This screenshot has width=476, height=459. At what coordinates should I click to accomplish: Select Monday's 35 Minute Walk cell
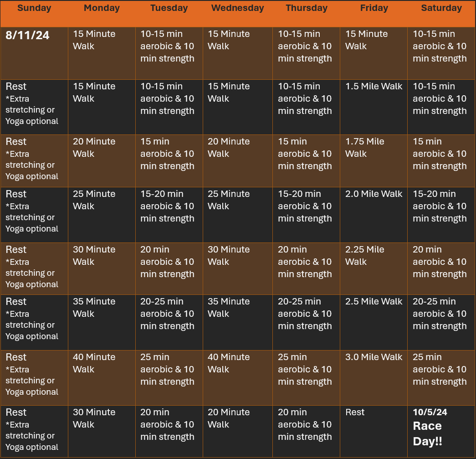tap(102, 323)
